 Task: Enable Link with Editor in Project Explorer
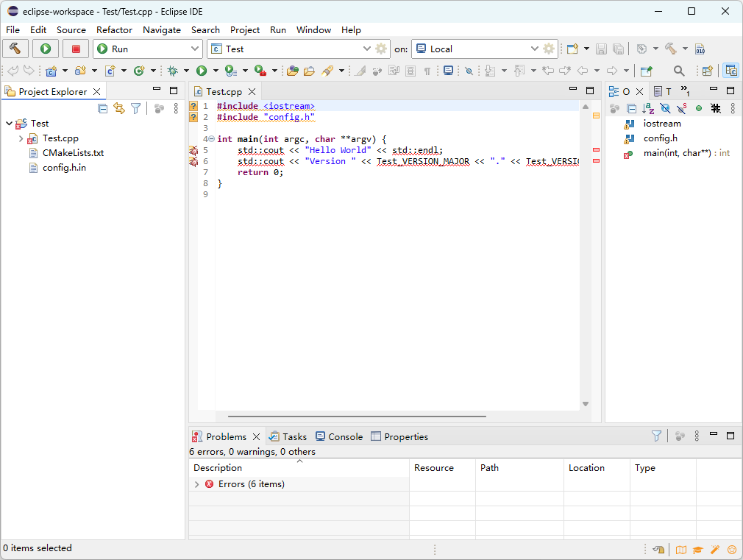point(119,107)
